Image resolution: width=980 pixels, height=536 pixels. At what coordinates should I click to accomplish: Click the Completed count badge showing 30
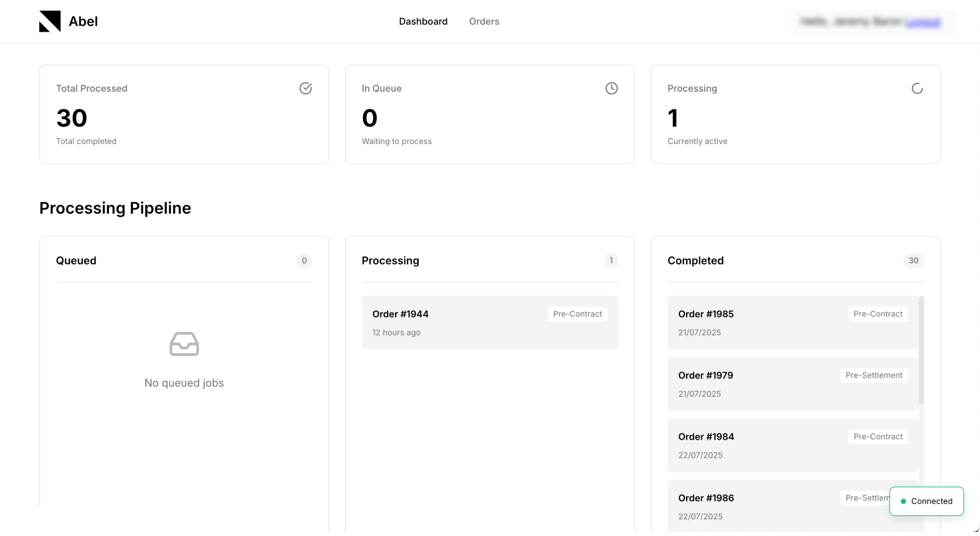[913, 261]
